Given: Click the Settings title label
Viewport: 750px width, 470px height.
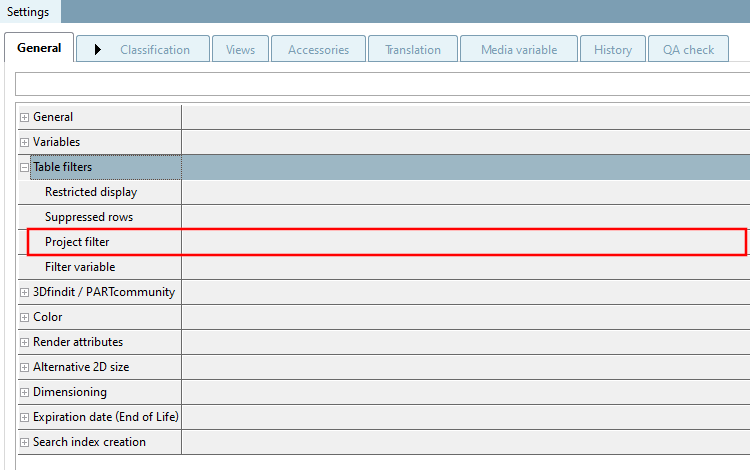Looking at the screenshot, I should coord(28,11).
